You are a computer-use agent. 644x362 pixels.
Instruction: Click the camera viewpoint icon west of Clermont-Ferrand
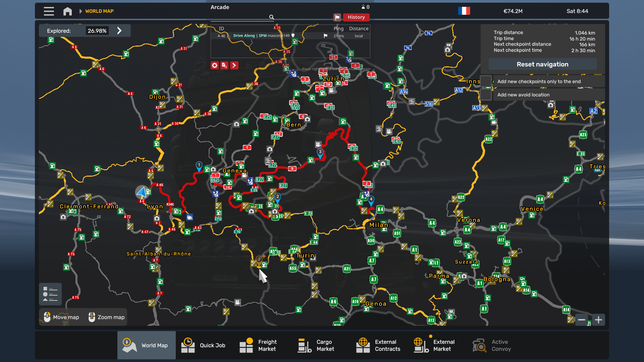click(x=63, y=217)
